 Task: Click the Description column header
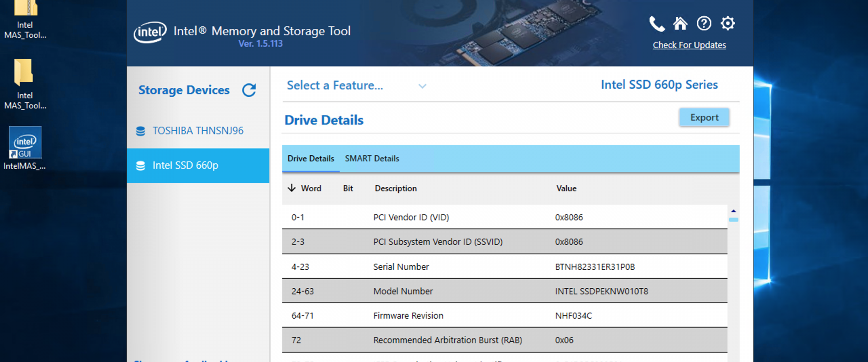pos(396,188)
